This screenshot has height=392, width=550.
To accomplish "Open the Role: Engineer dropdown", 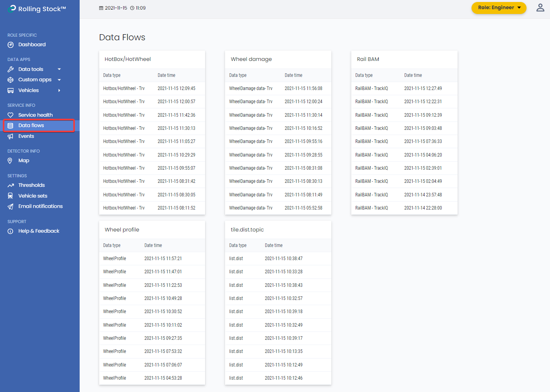I will [499, 8].
